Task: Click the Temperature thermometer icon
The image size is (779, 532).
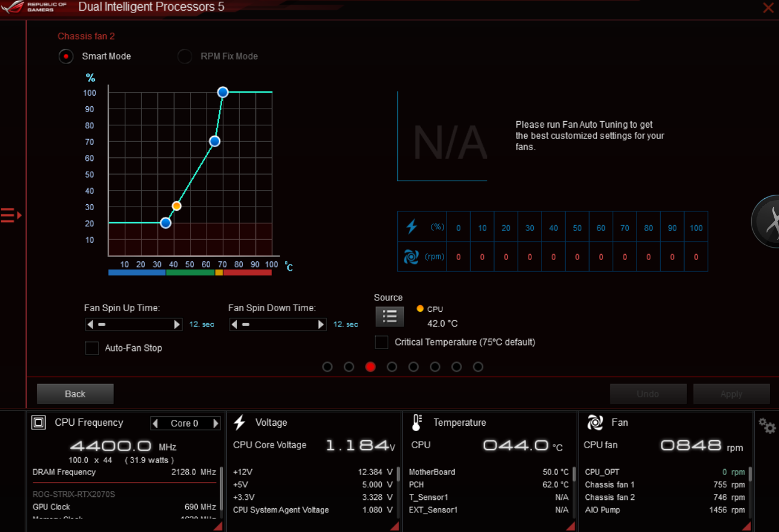Action: pos(416,423)
